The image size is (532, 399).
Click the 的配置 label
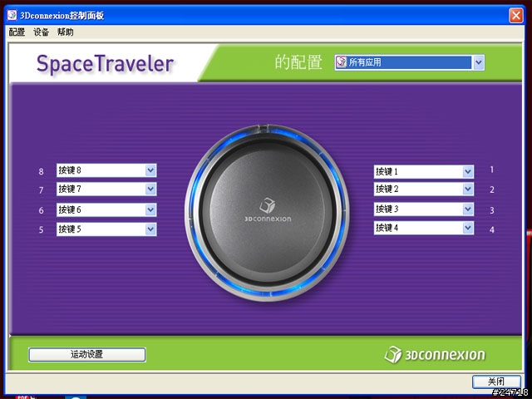pyautogui.click(x=298, y=62)
